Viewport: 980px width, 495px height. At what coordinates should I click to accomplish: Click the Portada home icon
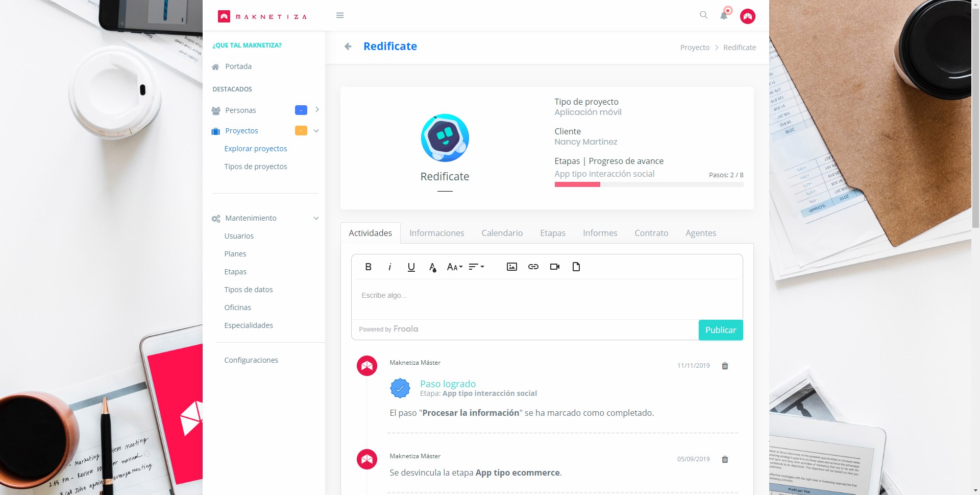(215, 67)
